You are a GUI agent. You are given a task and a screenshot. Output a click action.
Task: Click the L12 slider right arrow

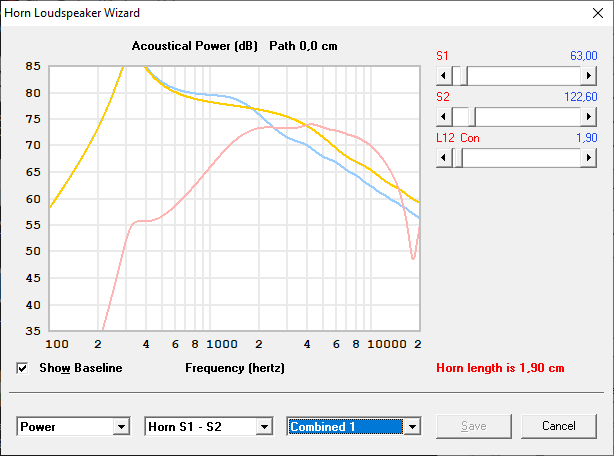(589, 158)
